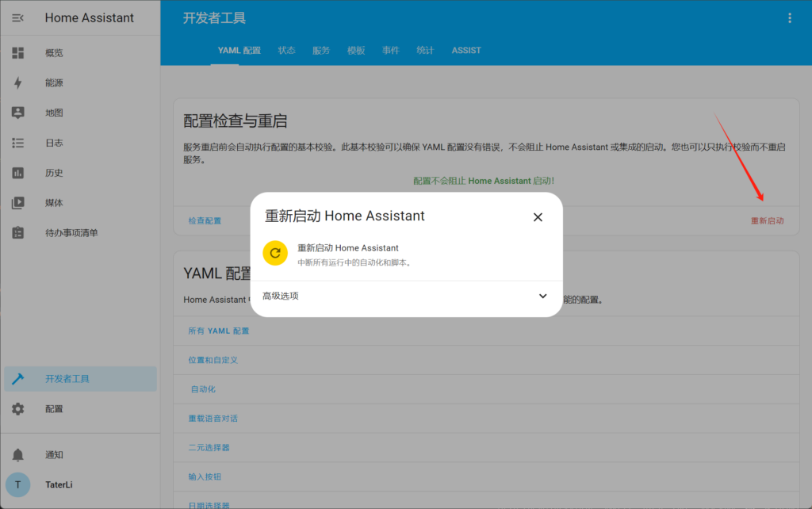Click the TaterLi profile name
The image size is (812, 509).
[x=59, y=484]
